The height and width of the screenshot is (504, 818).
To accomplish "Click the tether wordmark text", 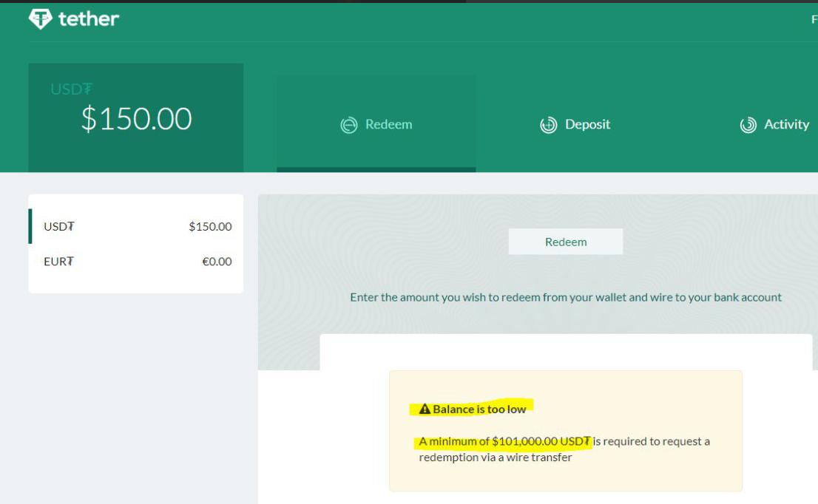I will pyautogui.click(x=89, y=18).
